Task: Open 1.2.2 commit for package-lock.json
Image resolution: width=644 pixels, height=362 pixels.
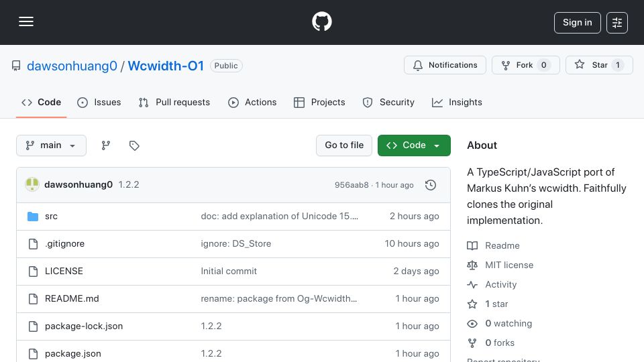Action: 211,326
